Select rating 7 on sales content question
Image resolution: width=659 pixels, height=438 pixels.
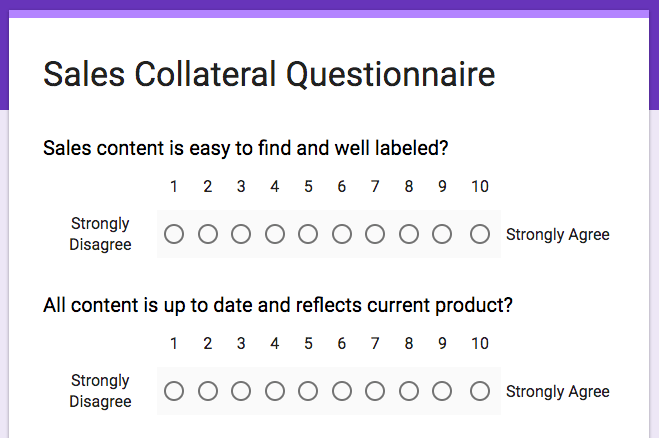tap(375, 234)
